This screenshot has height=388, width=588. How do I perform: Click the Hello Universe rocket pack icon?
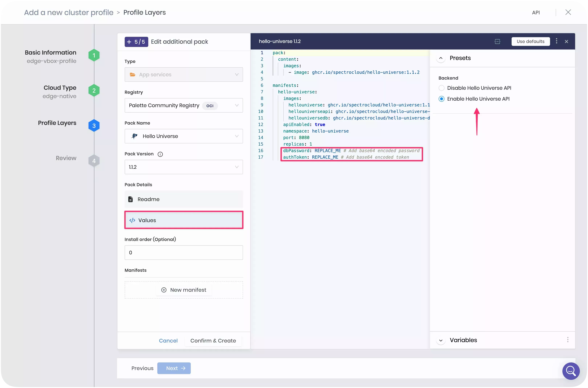134,136
